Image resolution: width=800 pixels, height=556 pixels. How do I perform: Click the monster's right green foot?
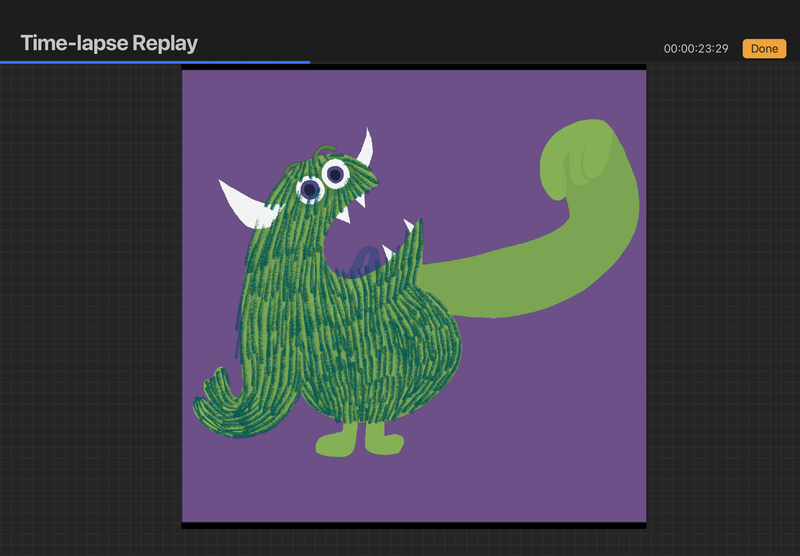pyautogui.click(x=380, y=440)
